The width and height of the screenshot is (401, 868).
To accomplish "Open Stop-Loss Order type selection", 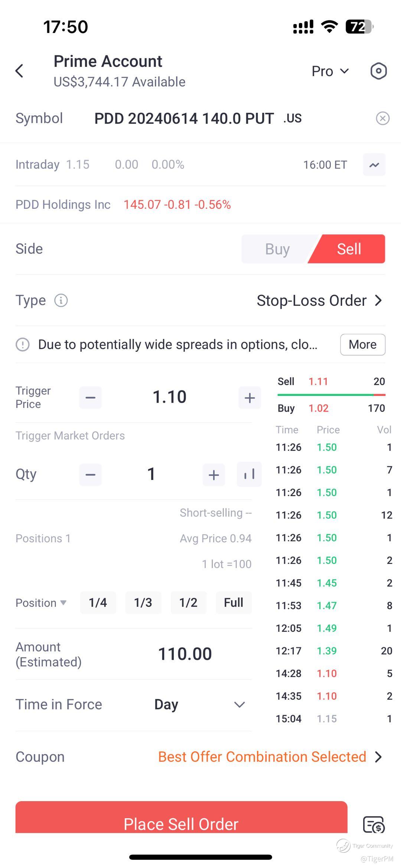I will pos(319,300).
